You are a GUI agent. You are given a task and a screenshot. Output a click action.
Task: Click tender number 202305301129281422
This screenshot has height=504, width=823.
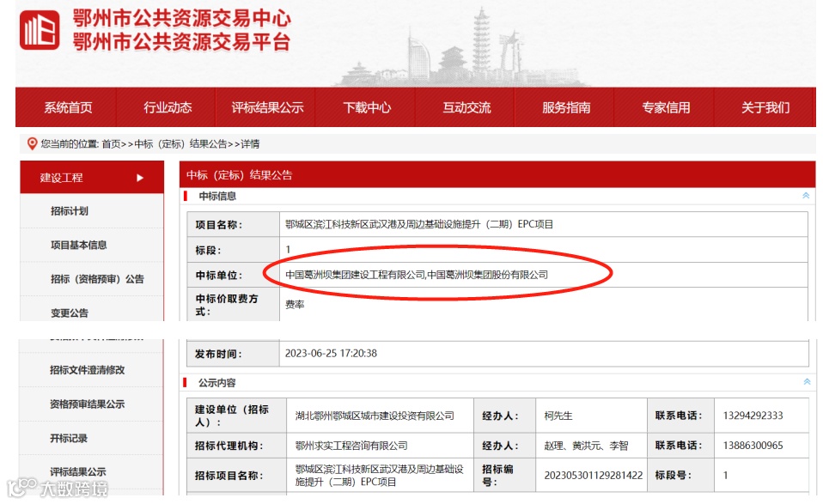coord(593,475)
